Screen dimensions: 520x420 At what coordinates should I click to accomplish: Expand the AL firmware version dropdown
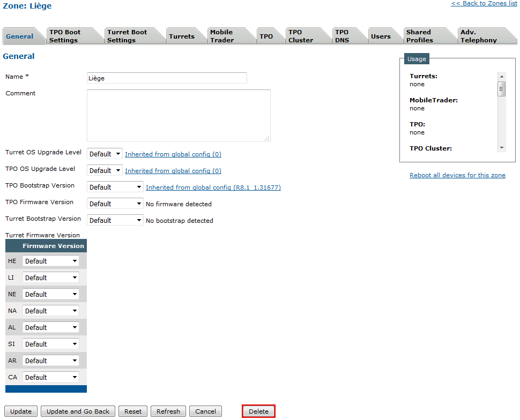tap(51, 327)
